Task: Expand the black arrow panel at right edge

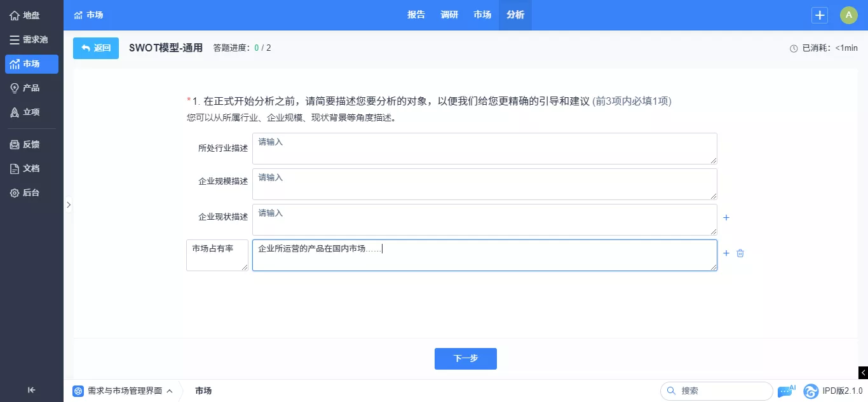Action: point(863,373)
